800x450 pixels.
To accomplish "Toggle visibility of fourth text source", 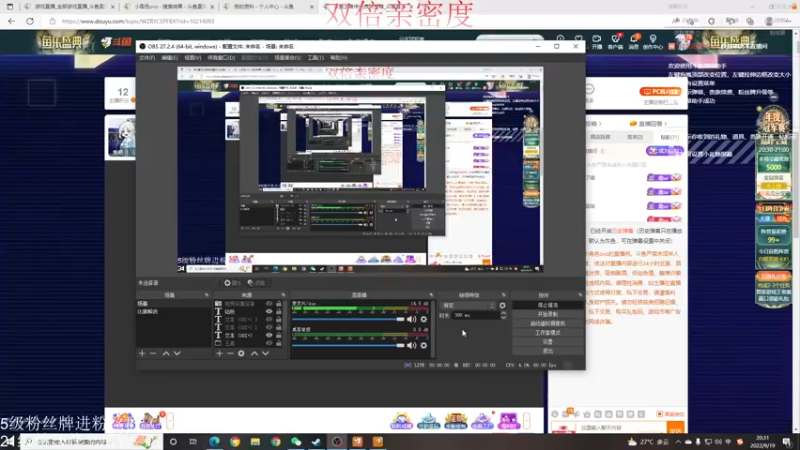I will coord(269,327).
